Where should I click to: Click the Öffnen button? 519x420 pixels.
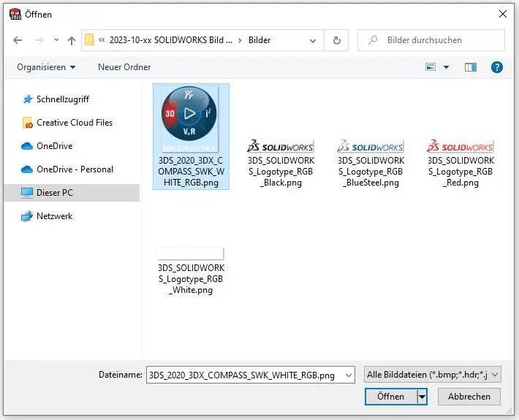pos(390,397)
